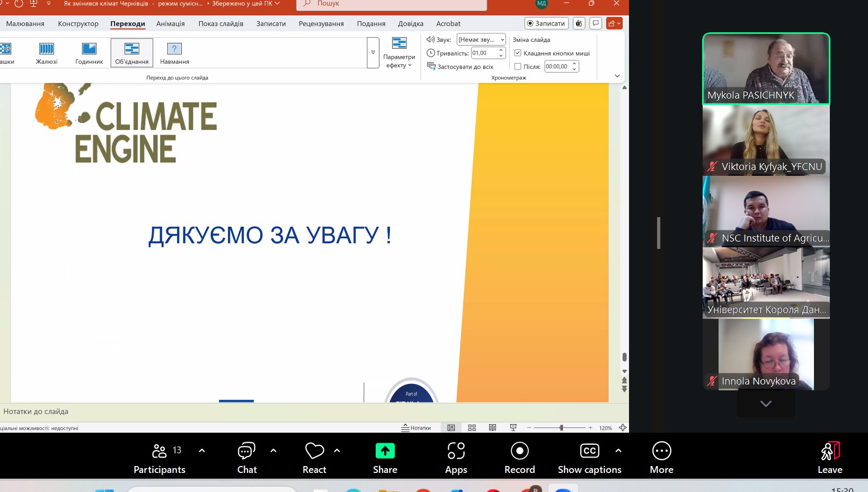Open Параметри ефекту options
868x492 pixels.
(399, 53)
